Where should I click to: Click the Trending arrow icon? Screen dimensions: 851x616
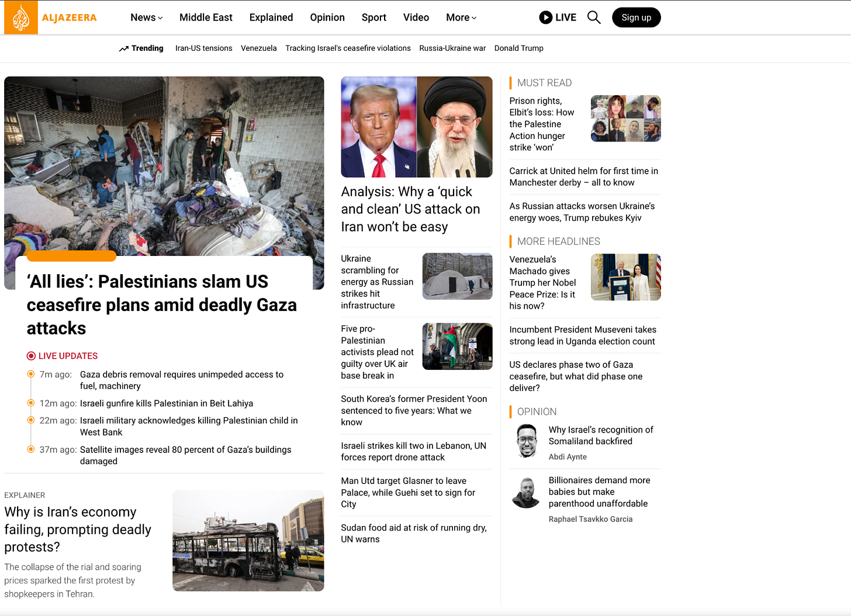click(x=123, y=49)
